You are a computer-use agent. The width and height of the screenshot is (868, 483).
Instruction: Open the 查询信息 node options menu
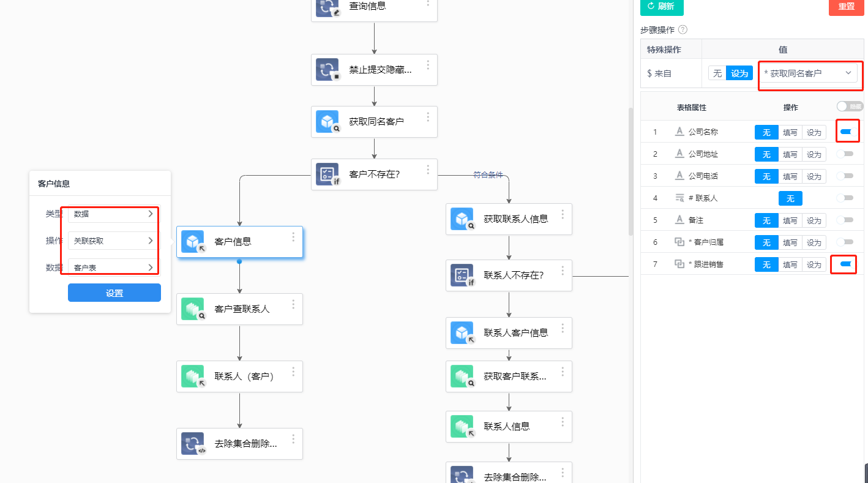428,4
